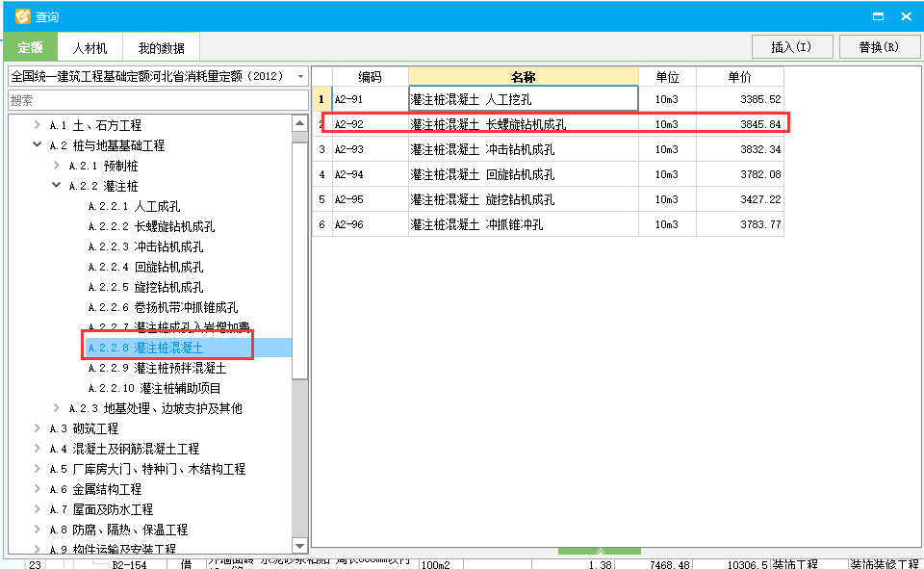Expand A.5 厂库房大门、特种门、木结构工程 node
924x569 pixels.
[38, 469]
